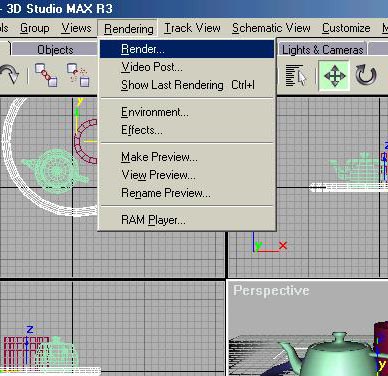Open the Views menu

(76, 28)
